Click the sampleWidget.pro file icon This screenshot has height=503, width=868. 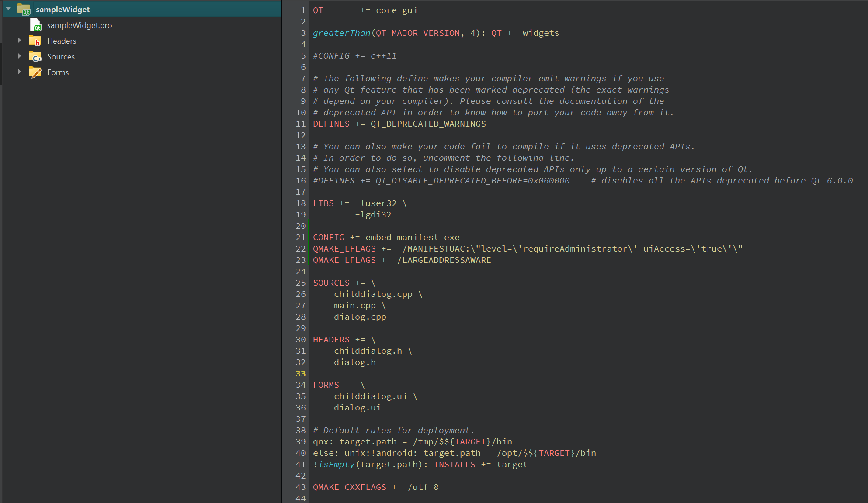[x=35, y=25]
